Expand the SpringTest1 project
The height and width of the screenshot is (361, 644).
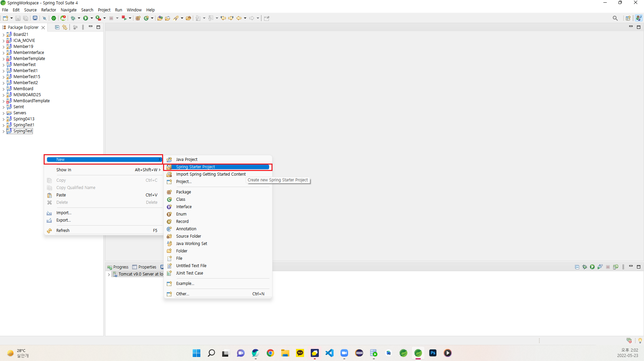click(4, 125)
